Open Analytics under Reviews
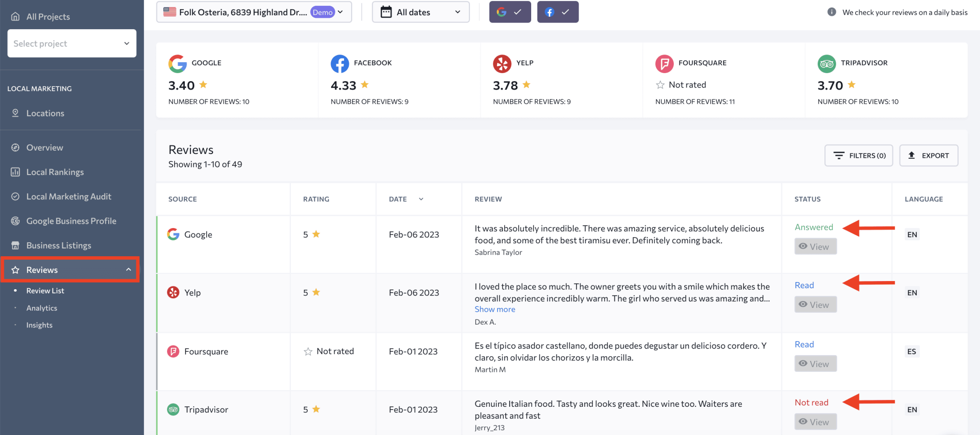The height and width of the screenshot is (435, 980). [42, 308]
